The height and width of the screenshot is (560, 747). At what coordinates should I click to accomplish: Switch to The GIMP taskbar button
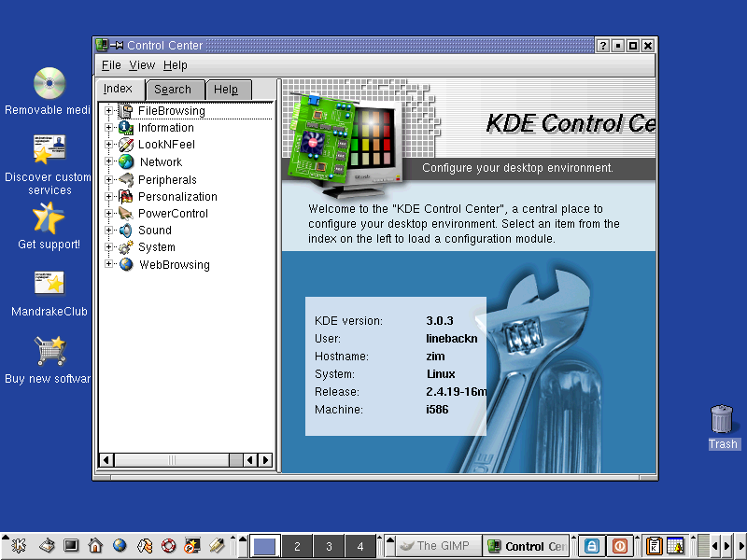coord(439,546)
